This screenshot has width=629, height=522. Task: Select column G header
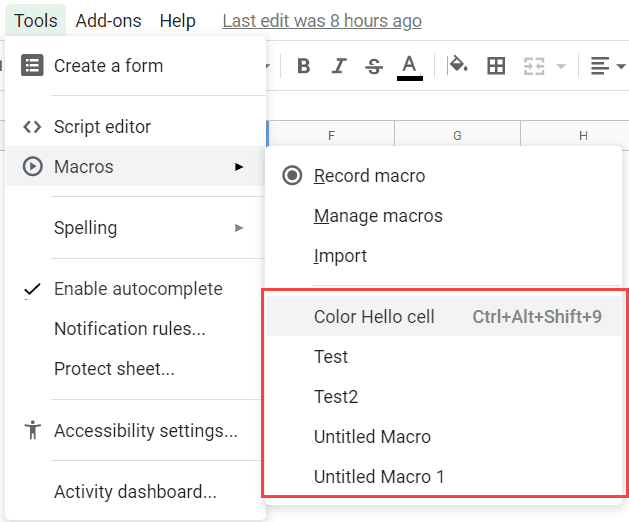457,135
